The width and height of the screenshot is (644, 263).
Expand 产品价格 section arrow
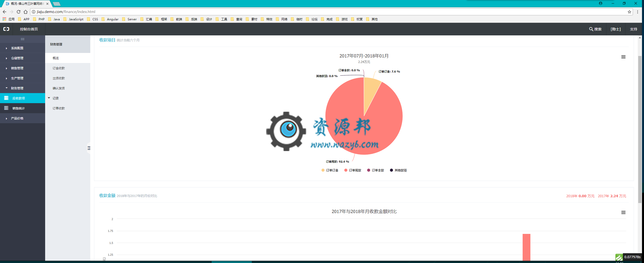point(7,118)
